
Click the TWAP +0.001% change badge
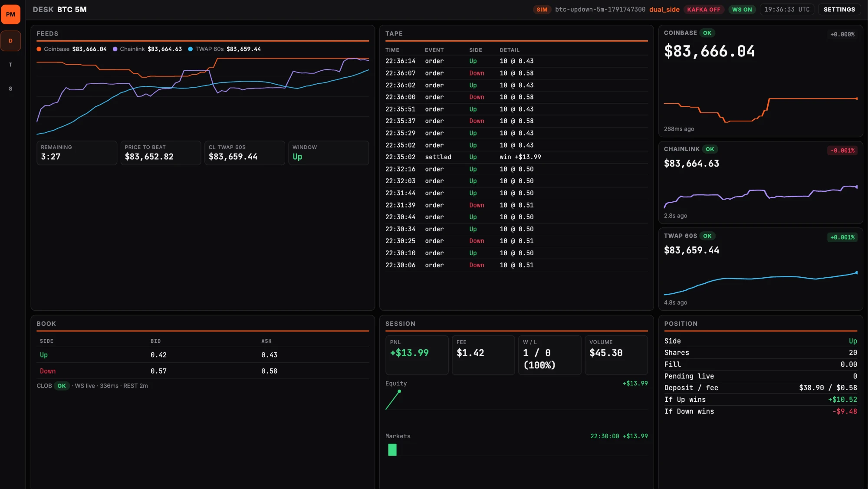pyautogui.click(x=842, y=237)
